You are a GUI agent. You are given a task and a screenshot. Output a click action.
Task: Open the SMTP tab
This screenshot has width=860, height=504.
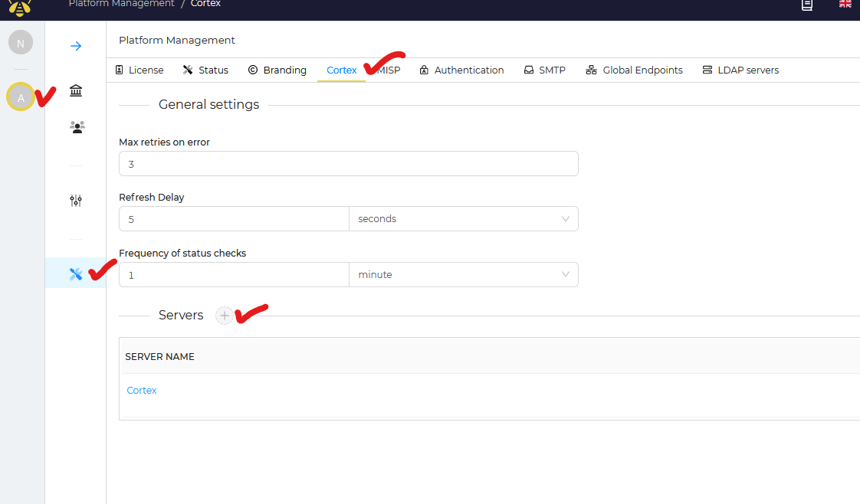click(544, 70)
